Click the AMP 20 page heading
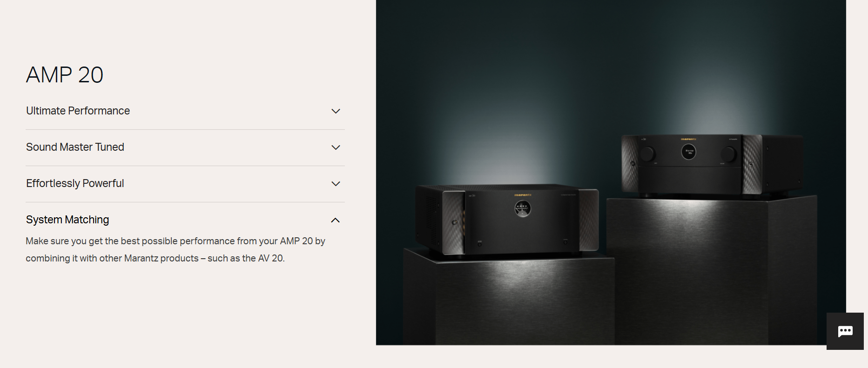Viewport: 868px width, 368px height. coord(65,75)
